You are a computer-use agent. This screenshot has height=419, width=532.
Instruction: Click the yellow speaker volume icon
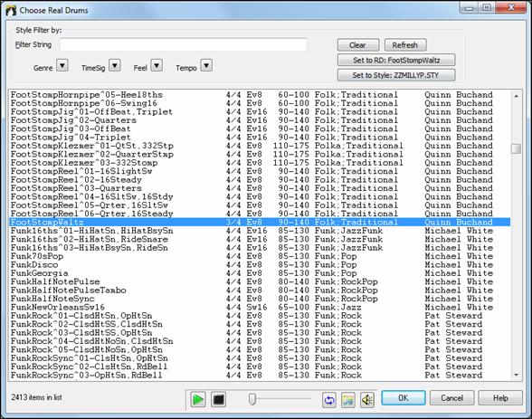367,400
